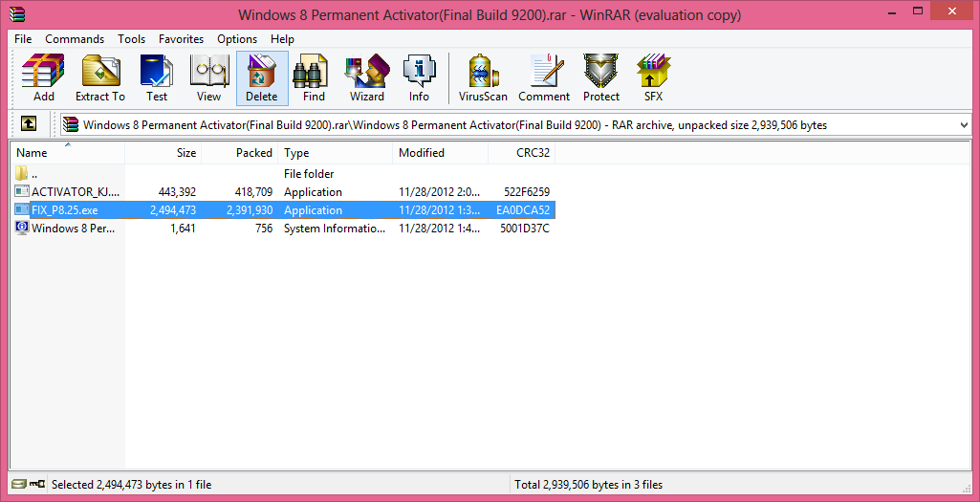This screenshot has width=980, height=502.
Task: Click packed value 756
Action: pos(264,229)
